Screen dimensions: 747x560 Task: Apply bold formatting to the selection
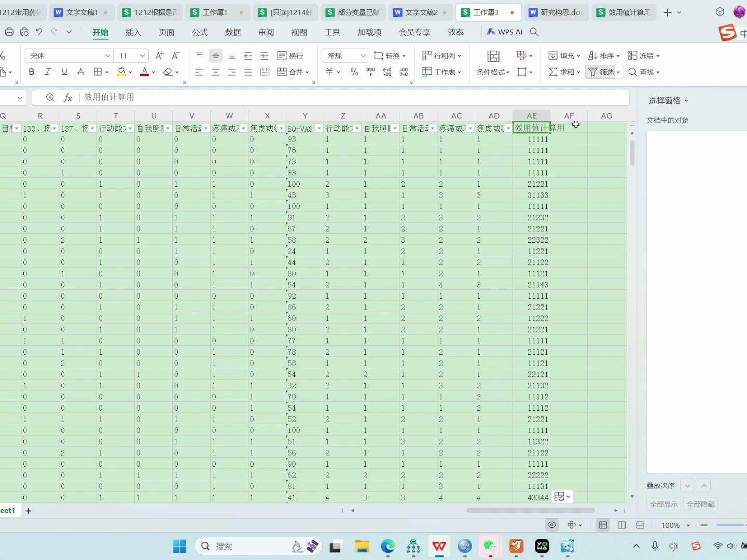coord(31,72)
